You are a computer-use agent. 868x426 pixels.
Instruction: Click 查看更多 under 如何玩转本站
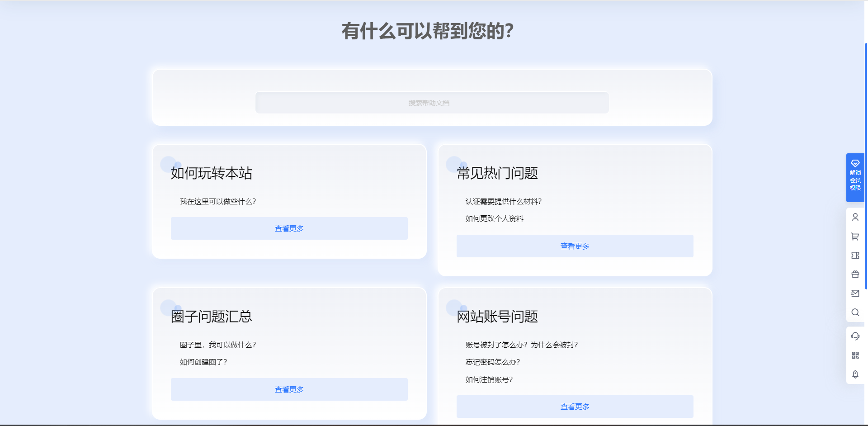coord(289,228)
